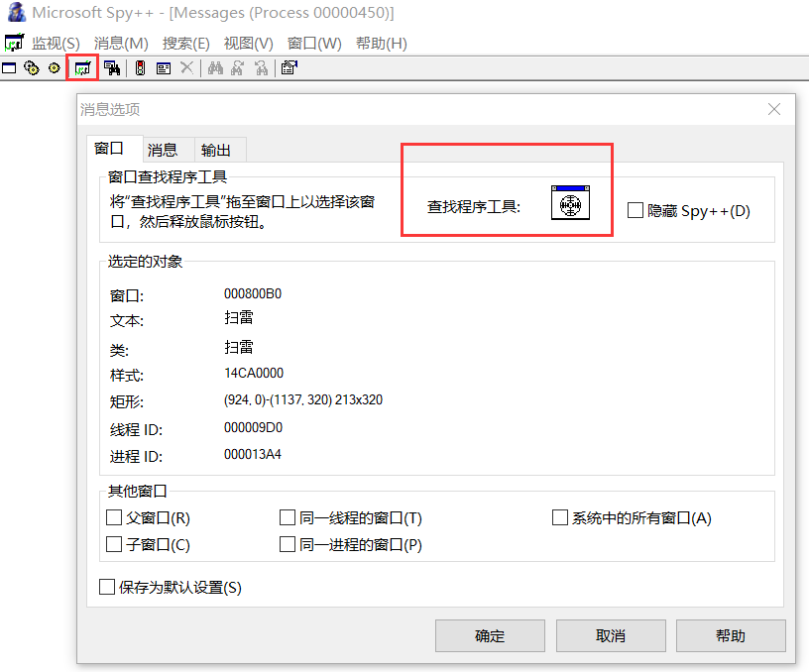Close the 消息选项 dialog with X
Viewport: 809px width, 672px height.
[774, 109]
